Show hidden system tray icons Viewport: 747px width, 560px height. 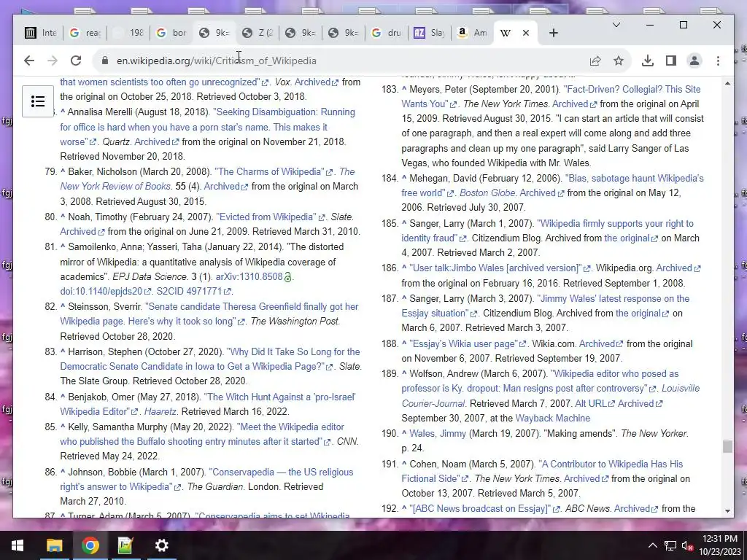[x=653, y=545]
